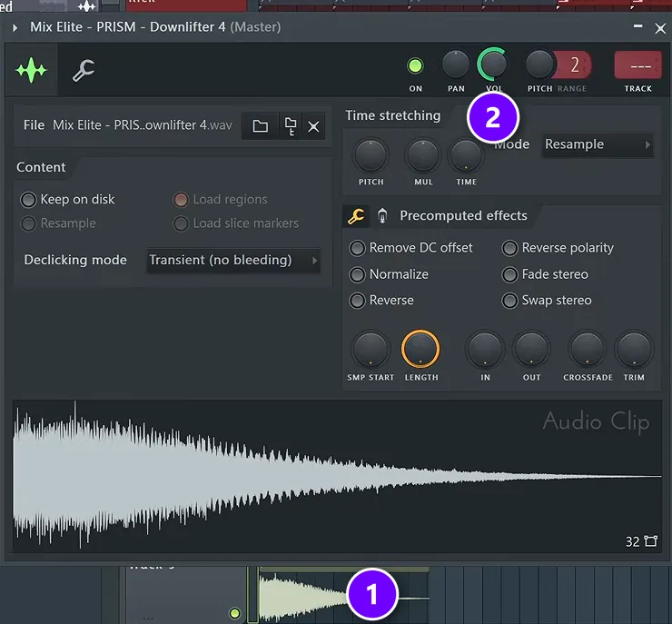This screenshot has height=624, width=672.
Task: Click the Time stretching section label
Action: click(393, 115)
